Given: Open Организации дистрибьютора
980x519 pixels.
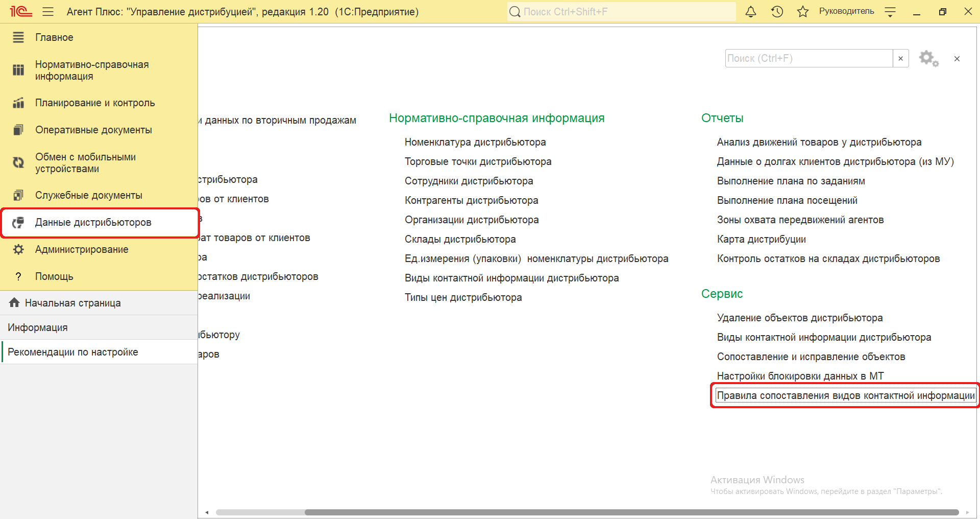Looking at the screenshot, I should tap(472, 220).
